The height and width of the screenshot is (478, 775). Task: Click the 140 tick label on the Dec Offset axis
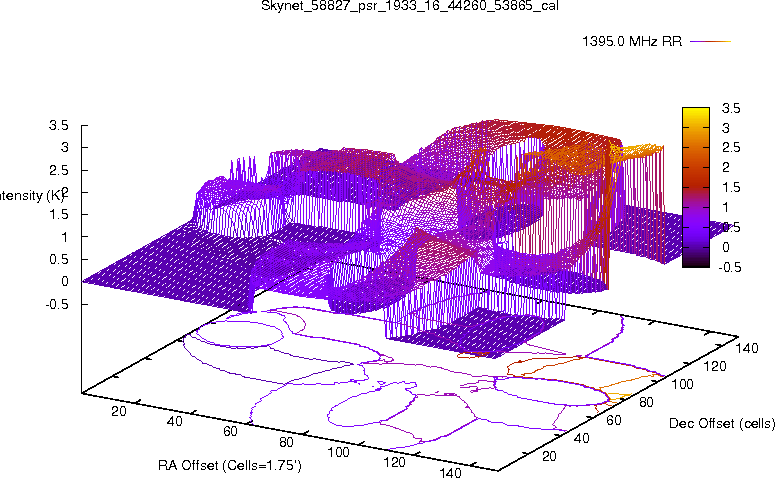click(x=746, y=348)
